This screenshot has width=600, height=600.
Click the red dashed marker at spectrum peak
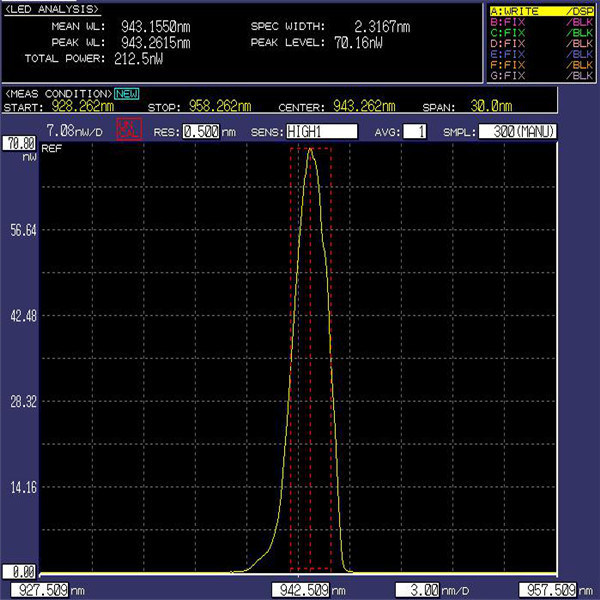[x=311, y=150]
